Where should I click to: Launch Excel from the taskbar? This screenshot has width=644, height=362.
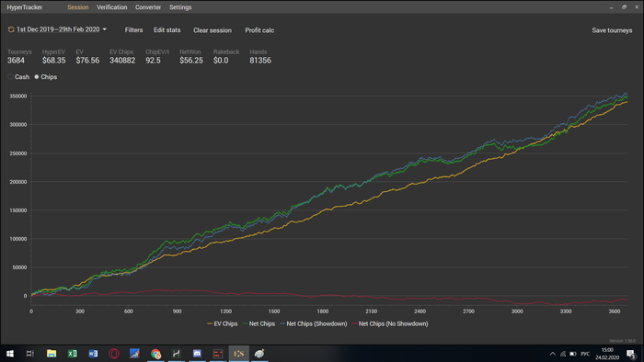tap(73, 354)
